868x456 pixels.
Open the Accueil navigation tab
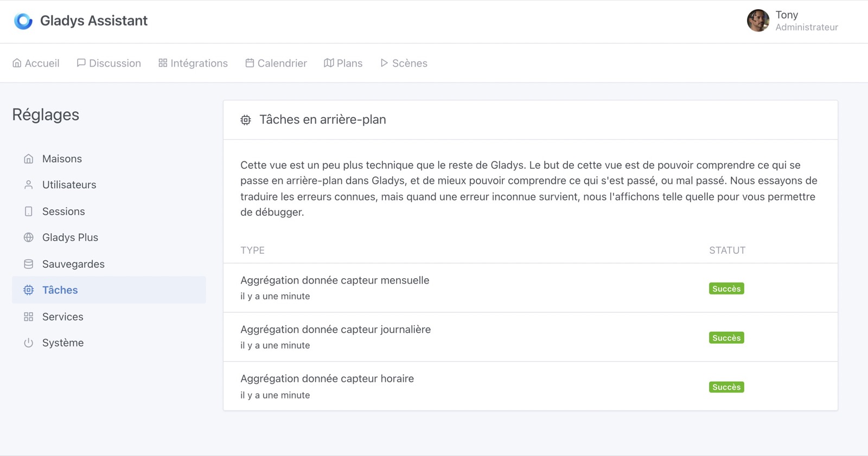pyautogui.click(x=36, y=63)
